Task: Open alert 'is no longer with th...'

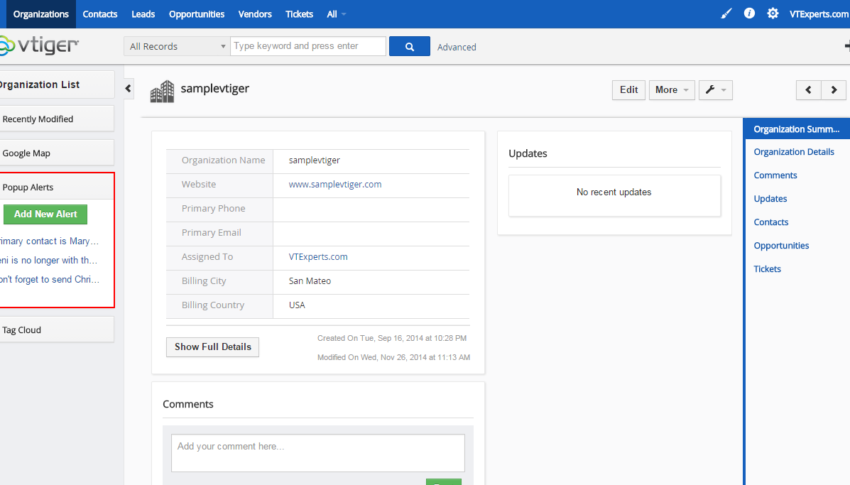Action: (49, 260)
